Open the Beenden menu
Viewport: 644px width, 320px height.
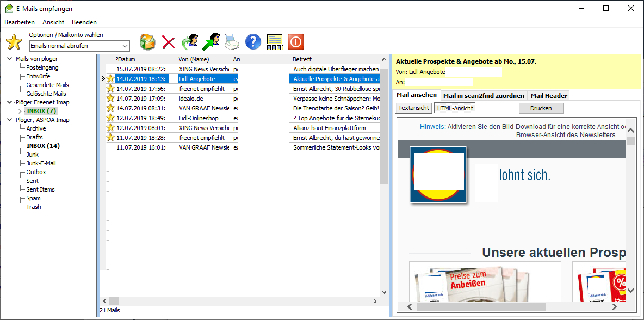(x=84, y=22)
